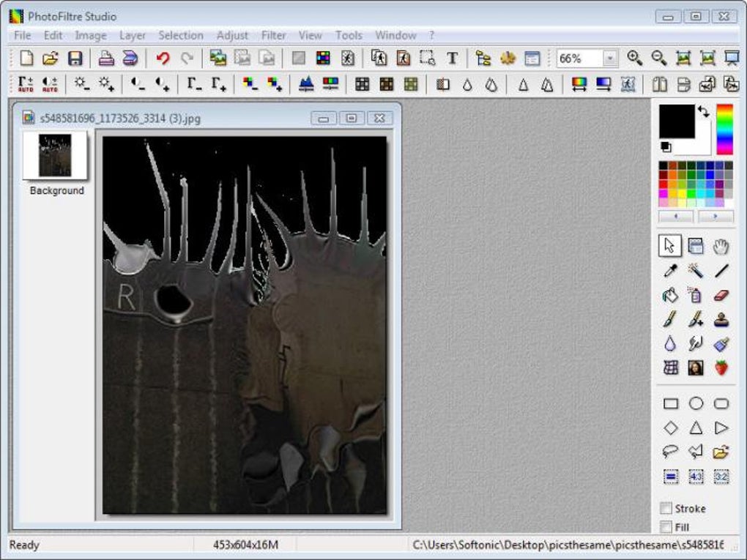This screenshot has height=560, width=747.
Task: Pick the Eraser tool
Action: (x=721, y=296)
